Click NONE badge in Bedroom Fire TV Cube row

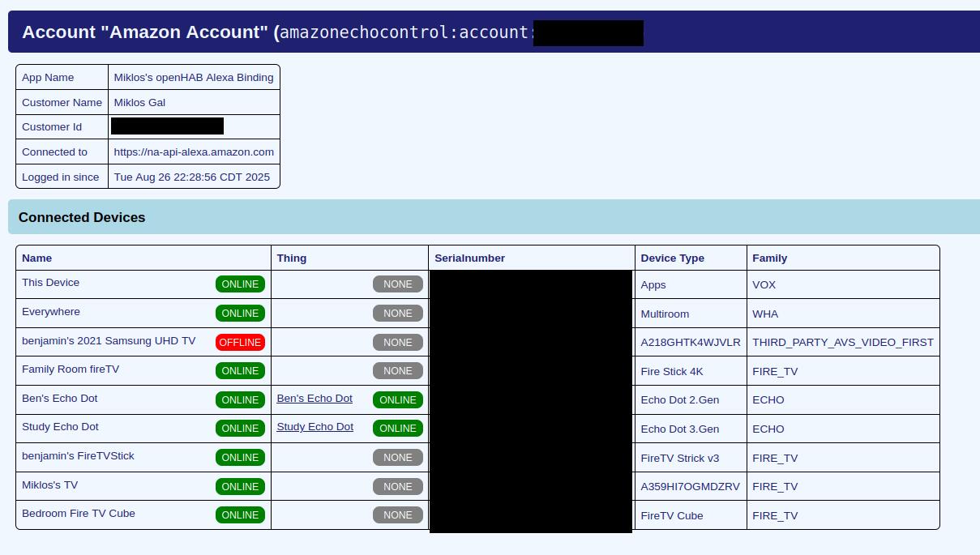[398, 515]
